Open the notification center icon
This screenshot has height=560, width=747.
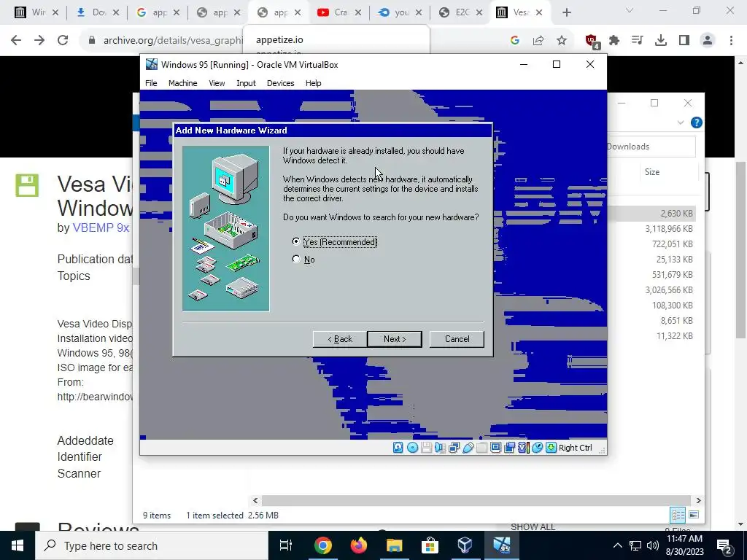pos(724,545)
